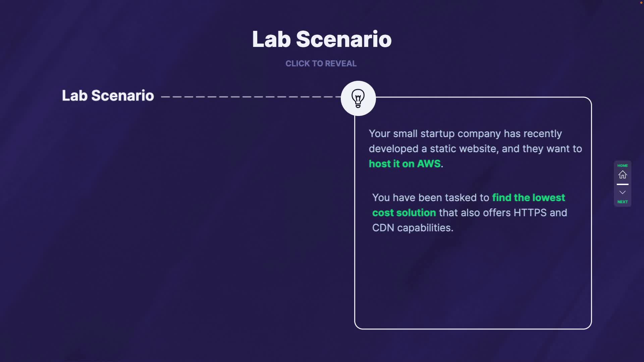Select the 'Lab Scenario' label beside the dashed line

(108, 96)
